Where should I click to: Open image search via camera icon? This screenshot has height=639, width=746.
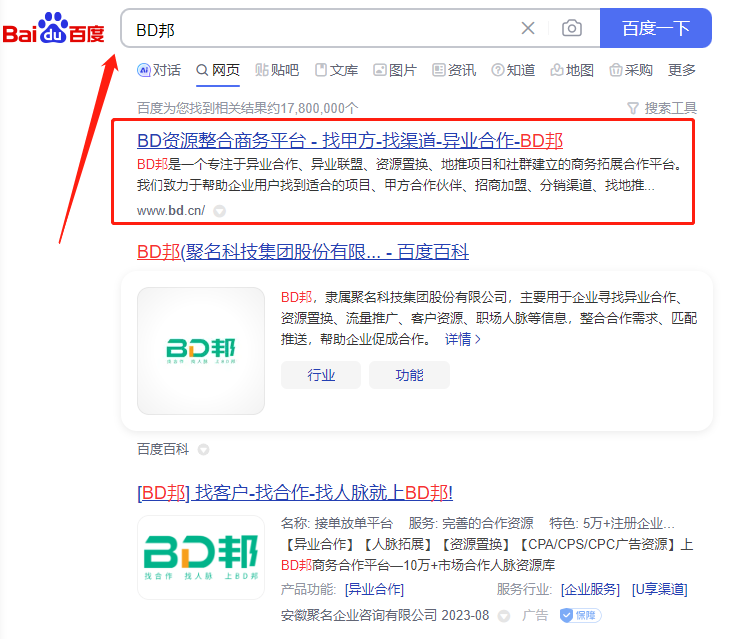(x=571, y=28)
